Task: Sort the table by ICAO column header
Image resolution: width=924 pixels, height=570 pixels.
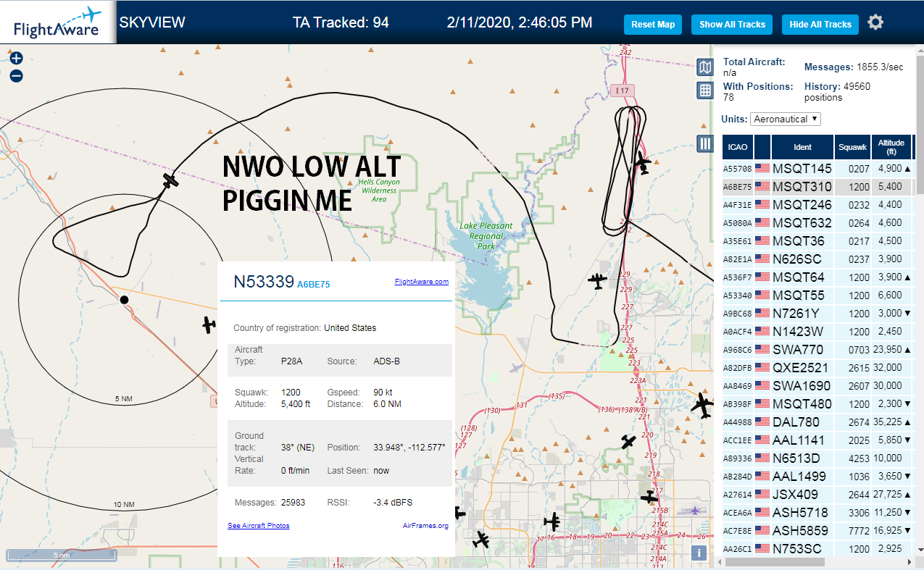Action: pos(738,147)
